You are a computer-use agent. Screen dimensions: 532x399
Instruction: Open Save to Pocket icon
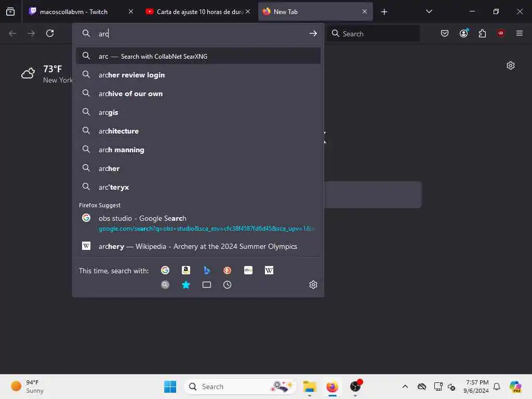(445, 33)
